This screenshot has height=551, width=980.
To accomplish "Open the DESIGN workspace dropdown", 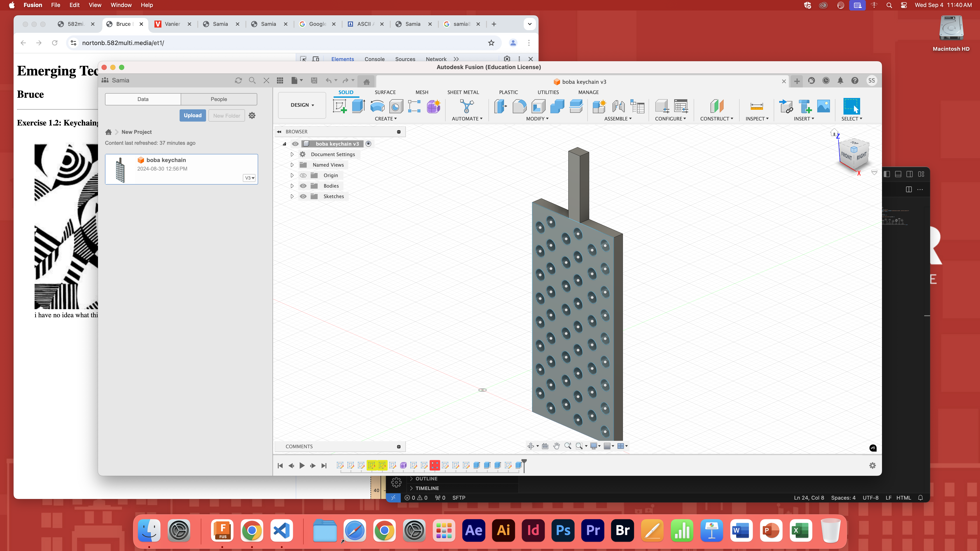I will point(302,105).
